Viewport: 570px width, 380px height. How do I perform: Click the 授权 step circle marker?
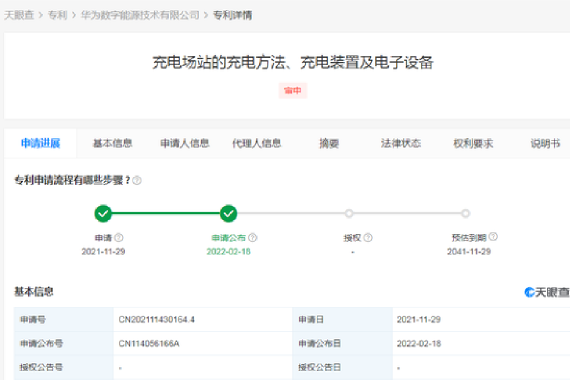349,213
